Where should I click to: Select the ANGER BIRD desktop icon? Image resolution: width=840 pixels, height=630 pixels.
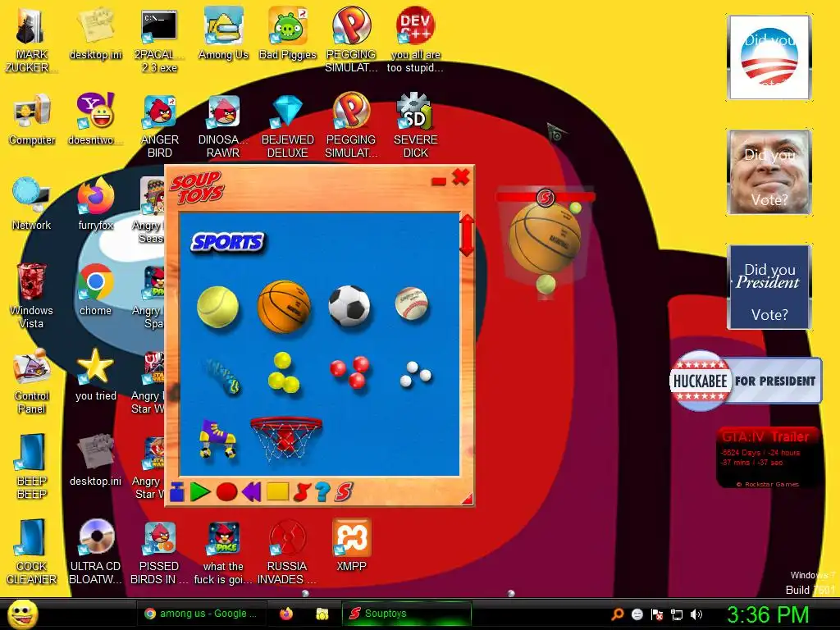point(160,126)
